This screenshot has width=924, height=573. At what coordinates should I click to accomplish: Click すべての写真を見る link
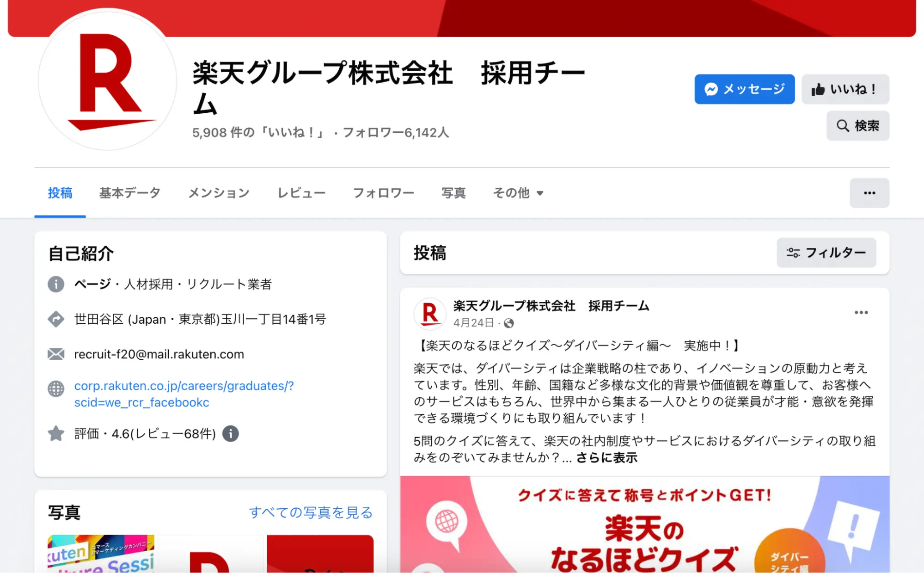tap(311, 512)
